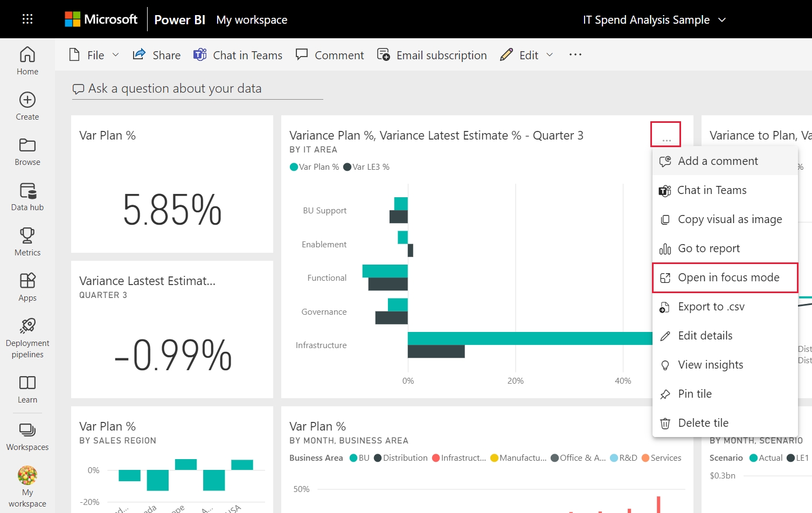Click 'BY MONTH, BUSINESS AREA' subtitle
Image resolution: width=812 pixels, height=513 pixels.
[349, 441]
